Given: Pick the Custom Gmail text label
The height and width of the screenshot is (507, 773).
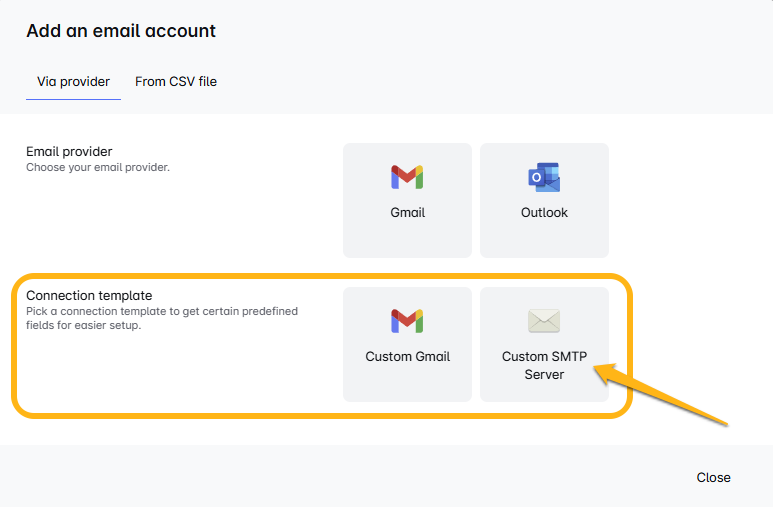Looking at the screenshot, I should click(x=408, y=357).
